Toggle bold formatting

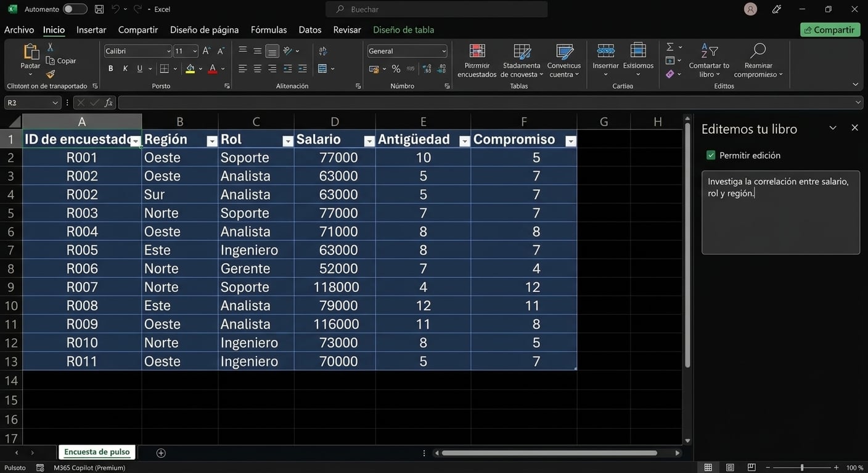[111, 69]
